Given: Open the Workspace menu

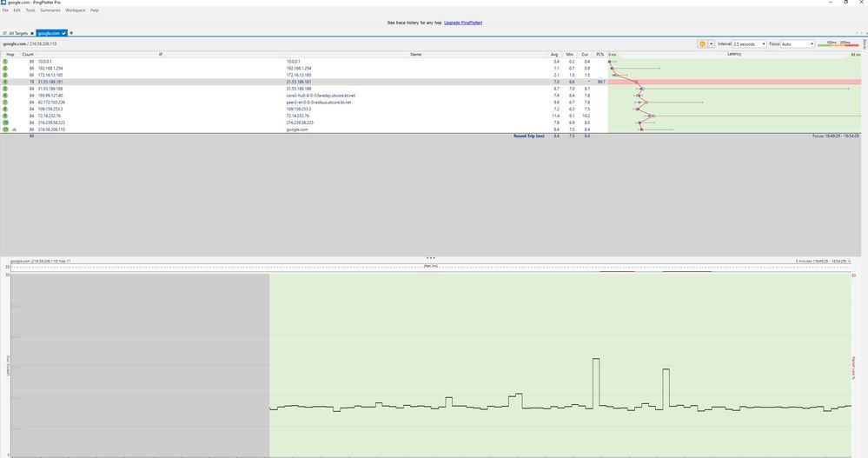Looking at the screenshot, I should click(76, 10).
